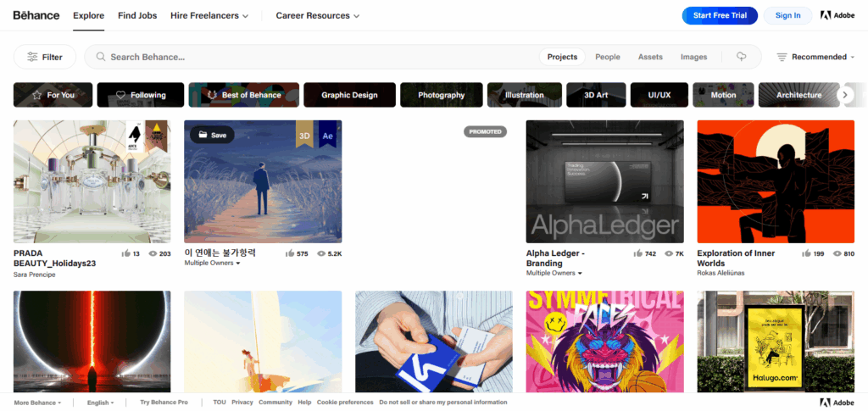
Task: Expand the Career Resources menu
Action: [x=318, y=15]
